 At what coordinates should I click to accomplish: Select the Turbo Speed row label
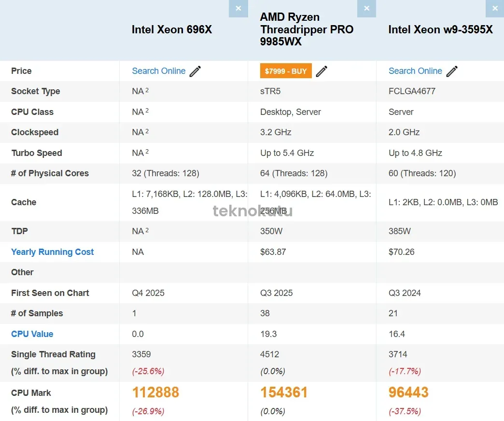tap(37, 153)
